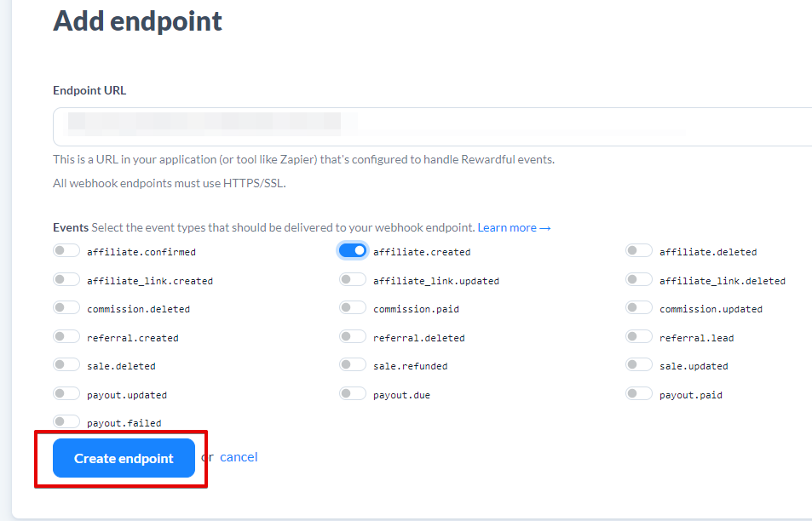
Task: Switch on payout.updated event
Action: click(66, 393)
